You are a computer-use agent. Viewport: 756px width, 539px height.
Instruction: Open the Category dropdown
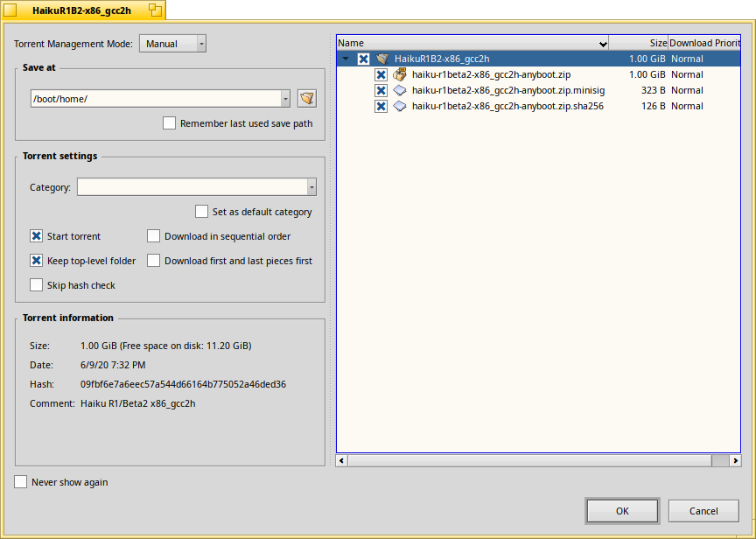pos(197,187)
